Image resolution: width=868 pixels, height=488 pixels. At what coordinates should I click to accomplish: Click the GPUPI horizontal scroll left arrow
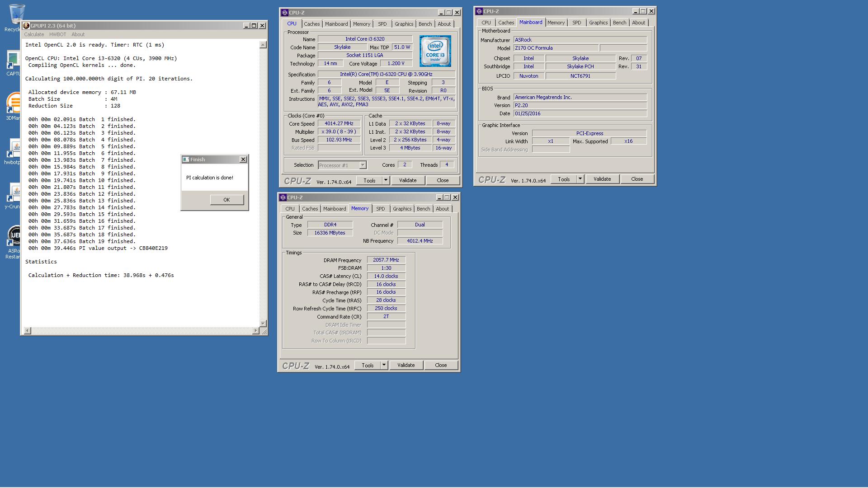(x=27, y=331)
